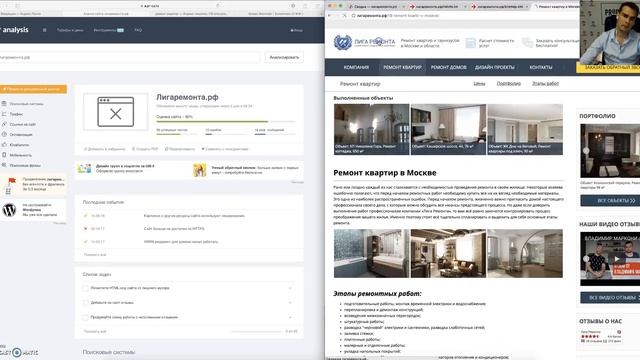This screenshot has height=360, width=640.
Task: Click Добавить в избранное link
Action: click(104, 149)
